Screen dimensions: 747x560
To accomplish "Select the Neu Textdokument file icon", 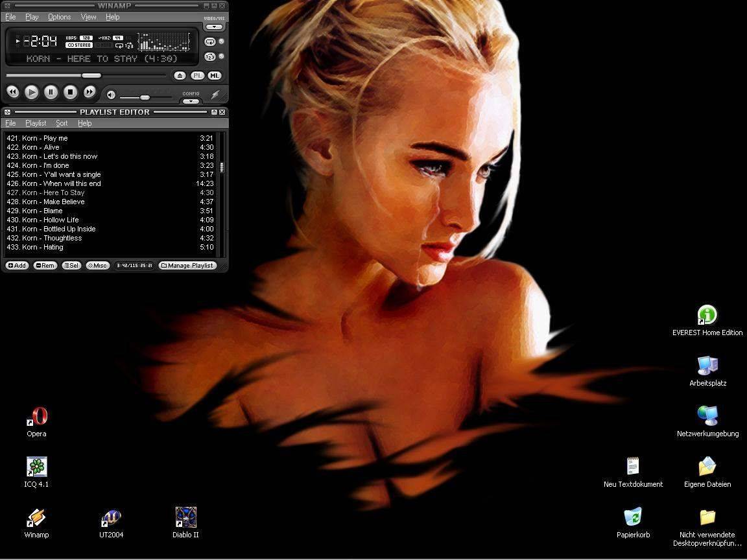I will pos(633,467).
